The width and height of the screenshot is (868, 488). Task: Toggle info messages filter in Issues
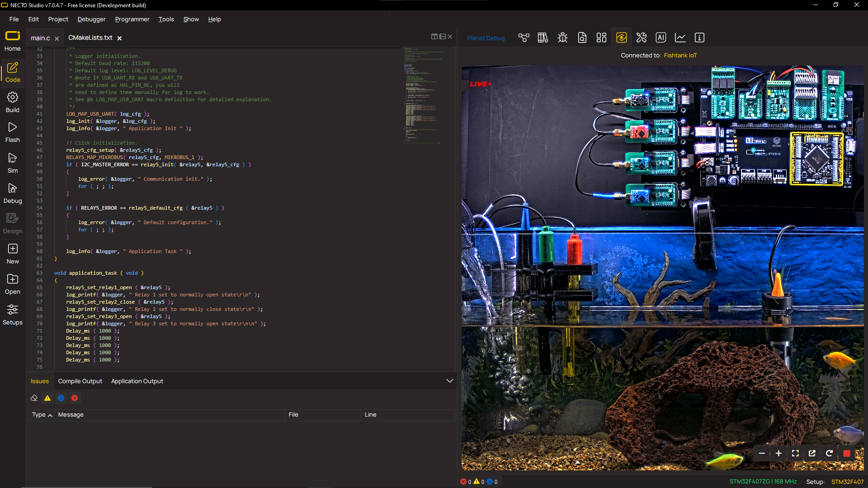pyautogui.click(x=61, y=398)
